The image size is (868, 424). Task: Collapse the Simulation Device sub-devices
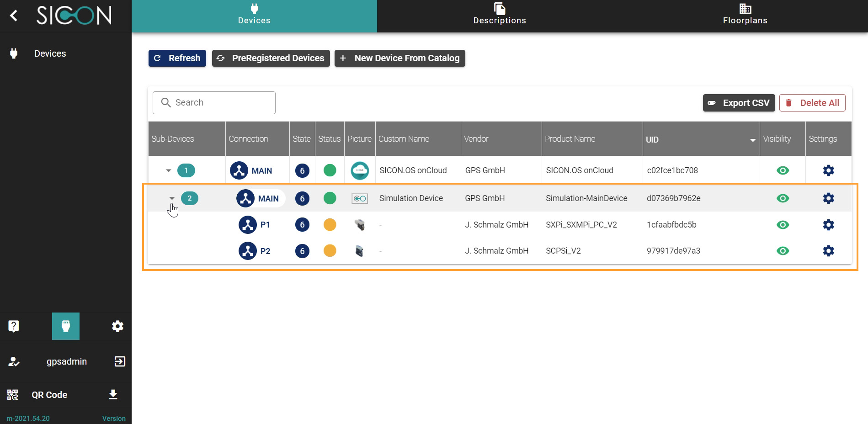coord(172,198)
